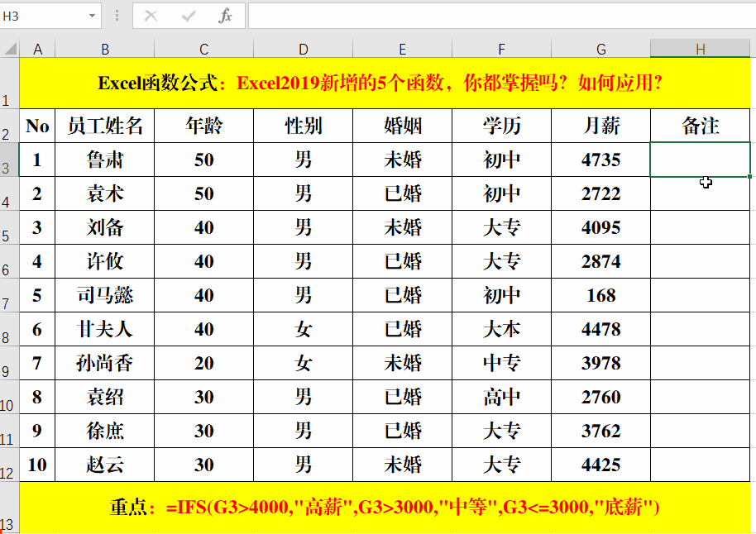Select column F header
Viewport: 756px width, 534px height.
click(x=501, y=49)
